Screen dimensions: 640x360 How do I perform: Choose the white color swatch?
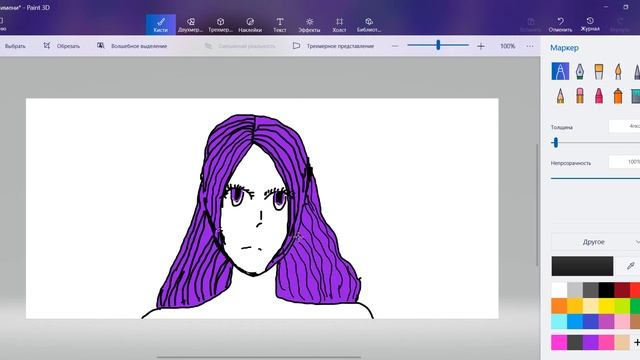(559, 290)
